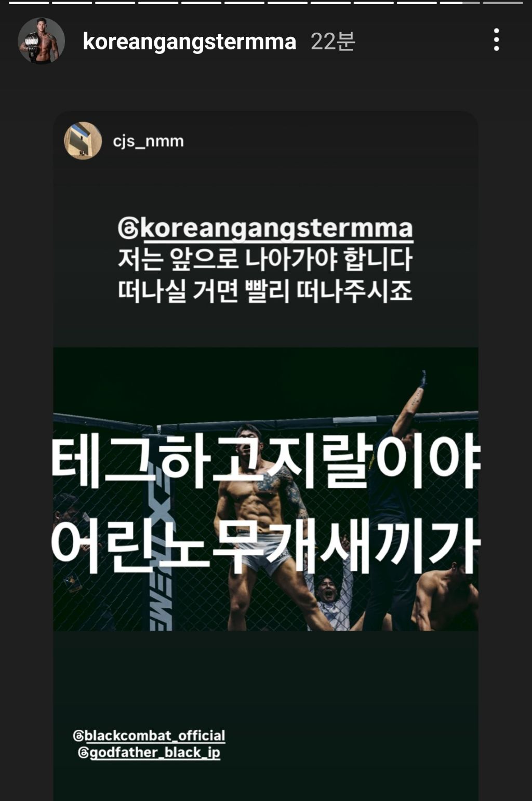Image resolution: width=532 pixels, height=801 pixels.
Task: Tap the overlay text 어린노무개새끼가
Action: pyautogui.click(x=265, y=545)
